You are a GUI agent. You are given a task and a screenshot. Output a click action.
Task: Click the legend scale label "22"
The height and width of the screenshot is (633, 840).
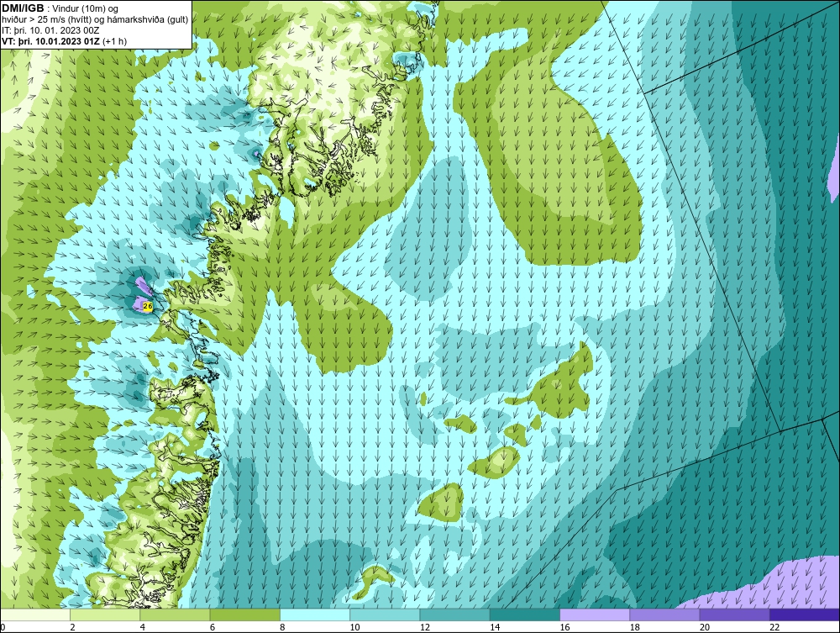[774, 628]
